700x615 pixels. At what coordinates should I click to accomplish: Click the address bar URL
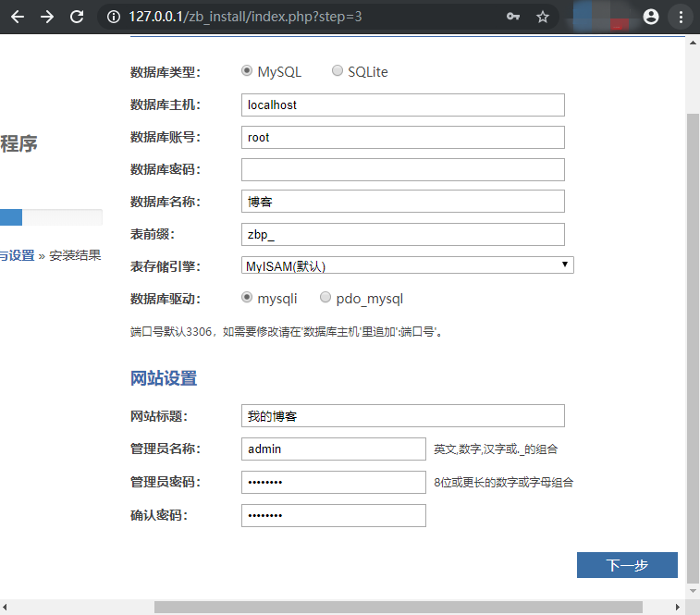pos(245,17)
